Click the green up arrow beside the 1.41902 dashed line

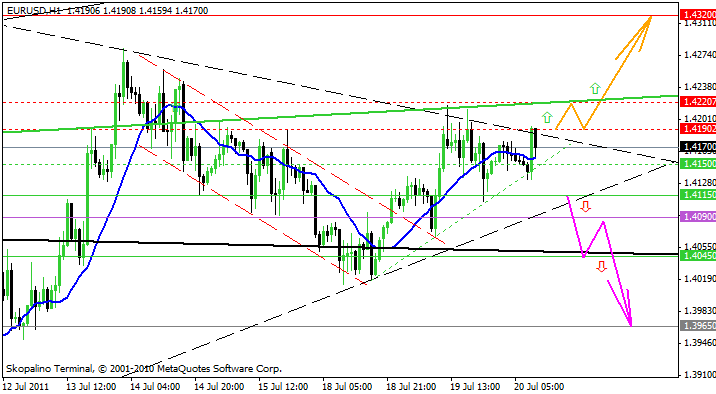coord(547,117)
